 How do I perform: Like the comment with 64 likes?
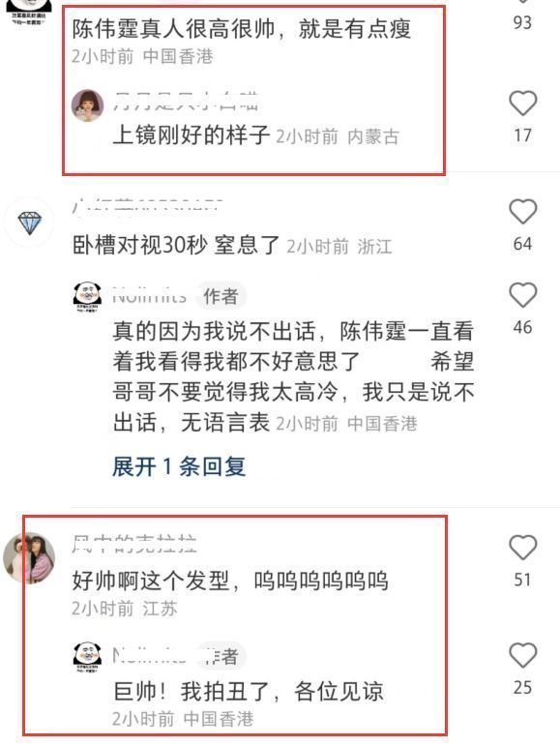pos(522,211)
